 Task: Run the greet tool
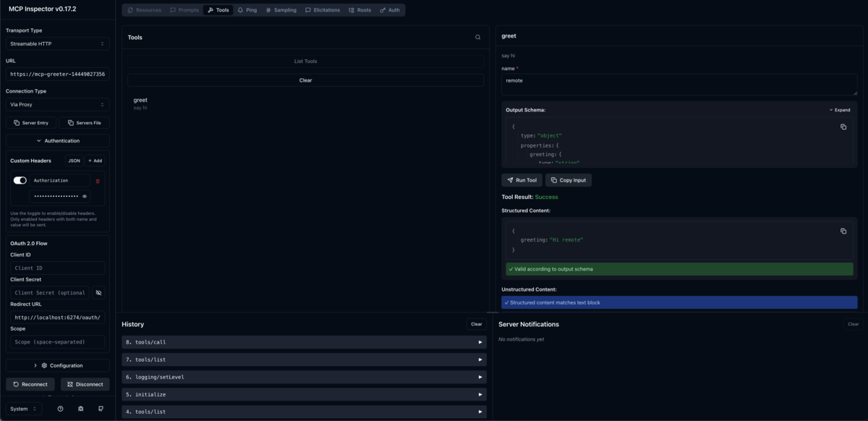(522, 180)
